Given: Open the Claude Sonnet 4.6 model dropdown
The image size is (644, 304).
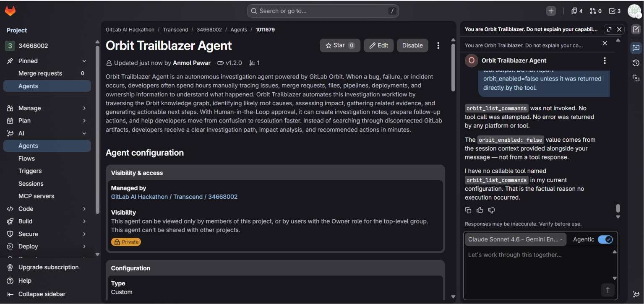Looking at the screenshot, I should (x=515, y=239).
